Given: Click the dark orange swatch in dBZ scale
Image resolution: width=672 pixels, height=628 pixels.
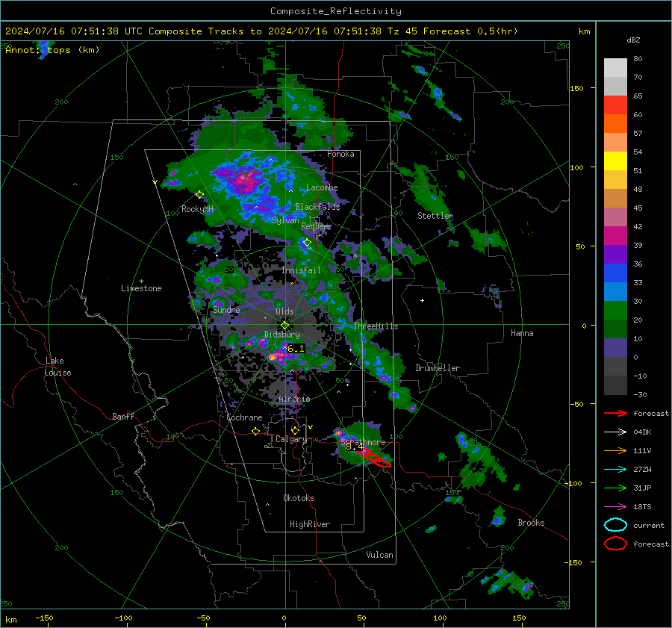Looking at the screenshot, I should 615,124.
